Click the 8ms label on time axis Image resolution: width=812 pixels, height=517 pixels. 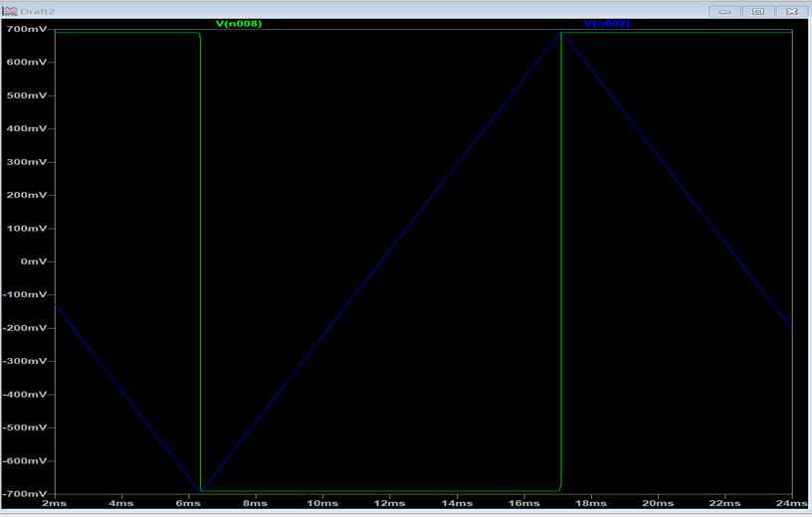(257, 504)
